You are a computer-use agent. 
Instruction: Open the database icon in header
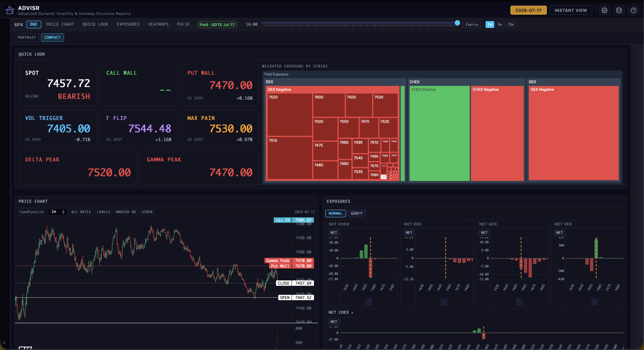pyautogui.click(x=619, y=10)
